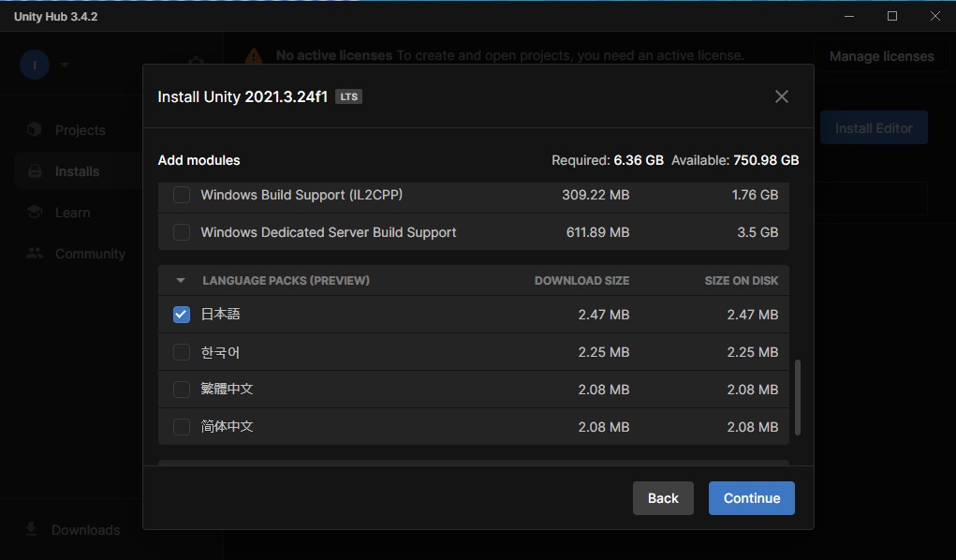
Task: Click the Add modules heading
Action: click(x=199, y=160)
